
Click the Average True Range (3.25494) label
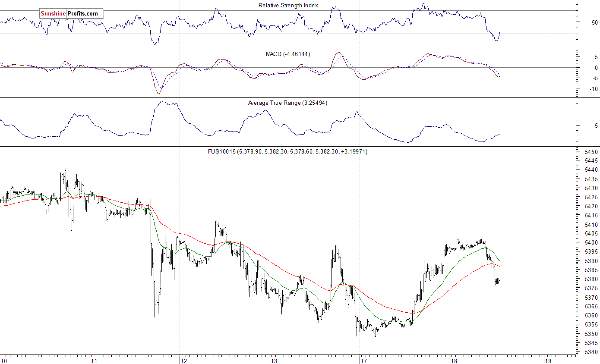(287, 103)
